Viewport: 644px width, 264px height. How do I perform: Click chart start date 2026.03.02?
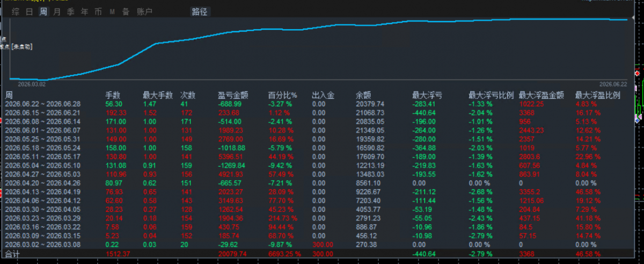(32, 84)
